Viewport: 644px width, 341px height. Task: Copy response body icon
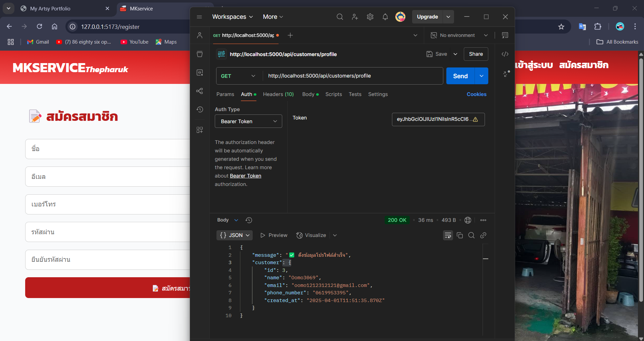coord(460,235)
